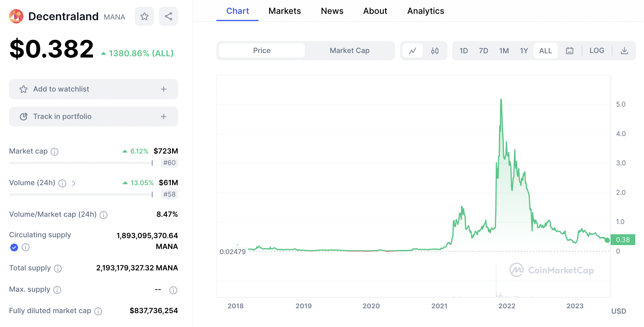Click circulating supply 1,893,095,370.64 value

147,236
